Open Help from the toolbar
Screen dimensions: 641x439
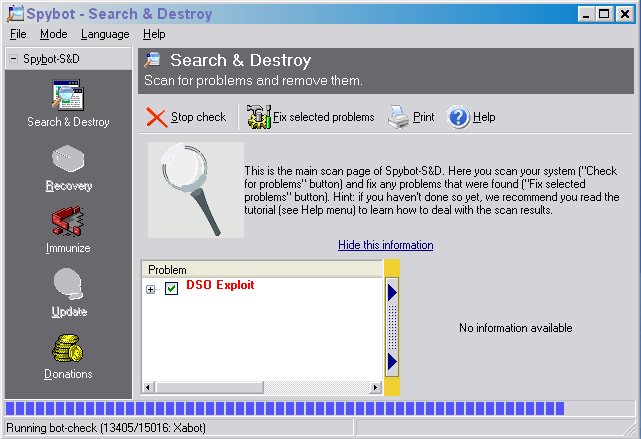pos(472,117)
